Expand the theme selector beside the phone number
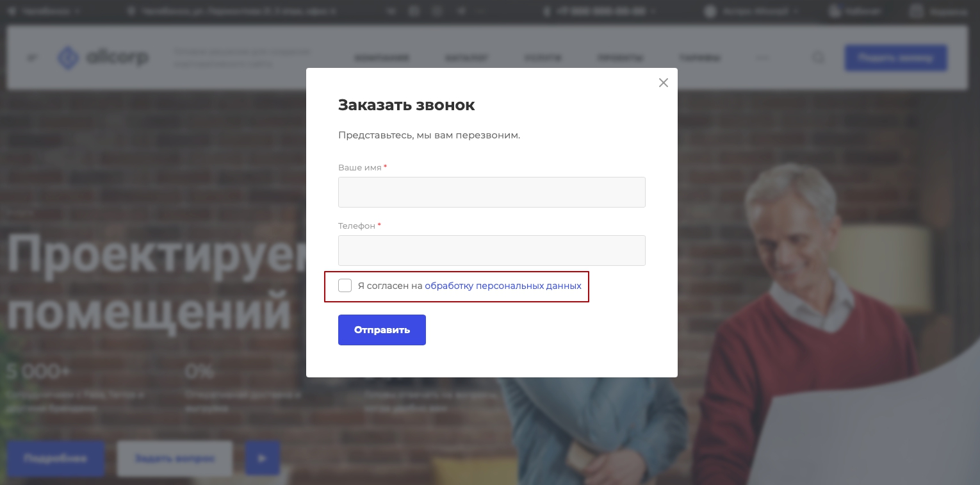This screenshot has height=485, width=980. pyautogui.click(x=752, y=11)
